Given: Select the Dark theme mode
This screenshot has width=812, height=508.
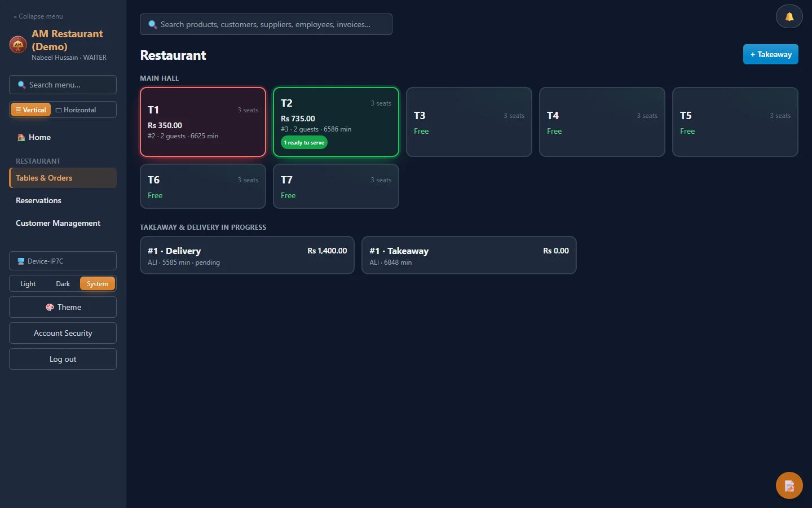Looking at the screenshot, I should 63,284.
